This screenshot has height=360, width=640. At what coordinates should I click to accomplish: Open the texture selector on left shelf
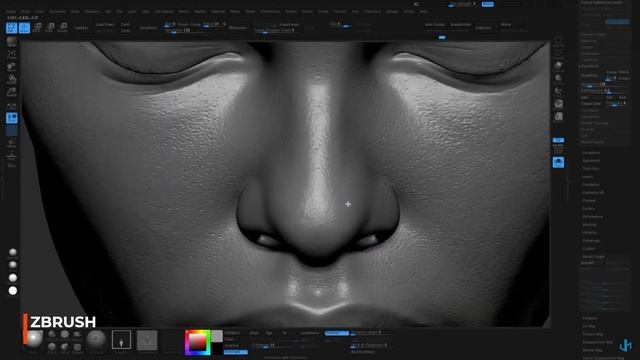pyautogui.click(x=11, y=80)
